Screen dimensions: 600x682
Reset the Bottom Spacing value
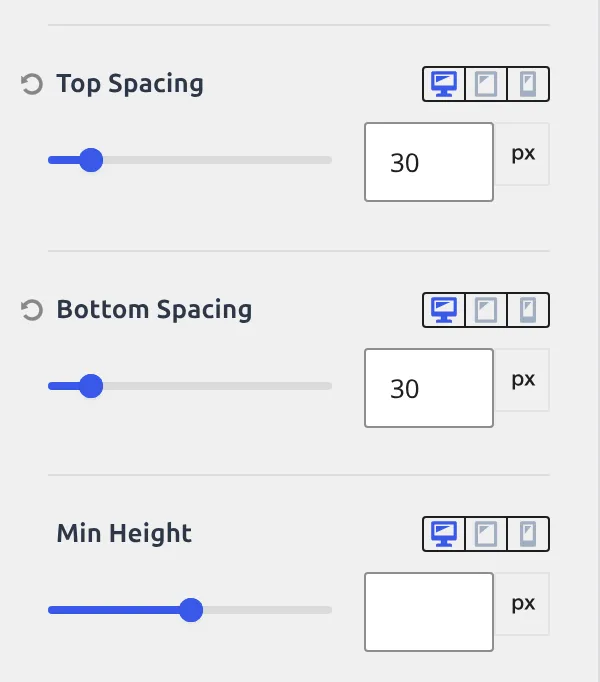(32, 310)
